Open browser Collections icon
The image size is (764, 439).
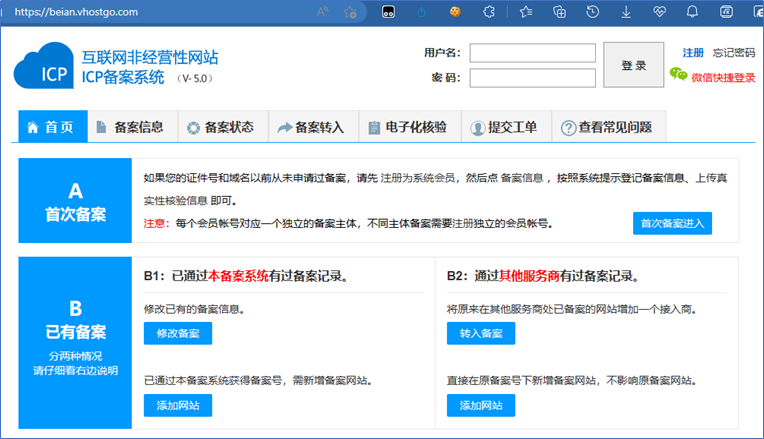(558, 12)
